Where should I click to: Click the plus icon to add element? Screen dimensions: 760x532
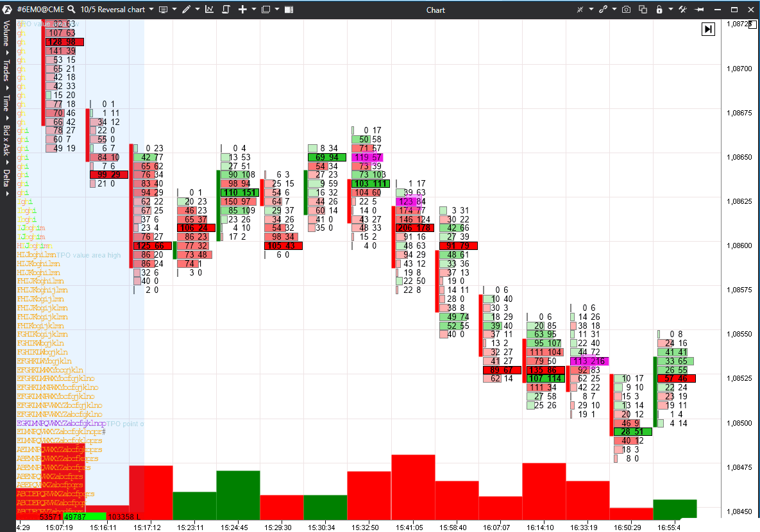pos(242,10)
